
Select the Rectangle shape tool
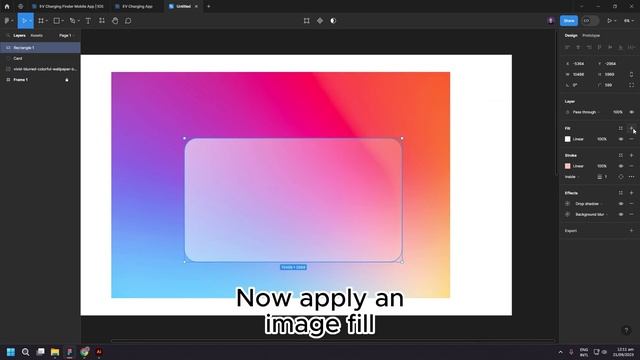point(57,21)
